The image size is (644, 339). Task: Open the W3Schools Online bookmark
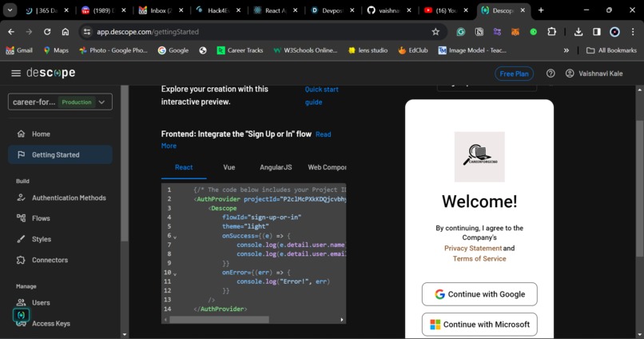305,50
